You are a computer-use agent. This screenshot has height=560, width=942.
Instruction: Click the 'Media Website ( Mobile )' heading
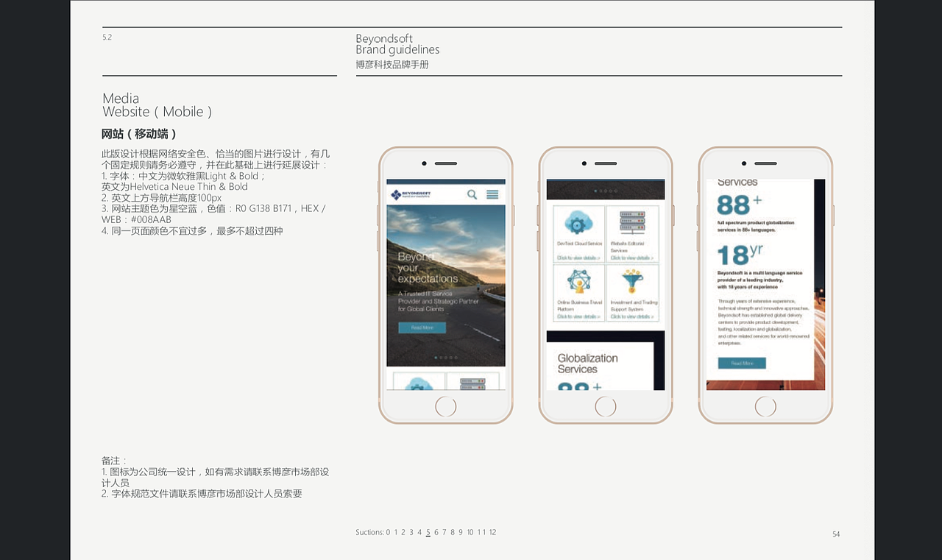click(x=157, y=105)
